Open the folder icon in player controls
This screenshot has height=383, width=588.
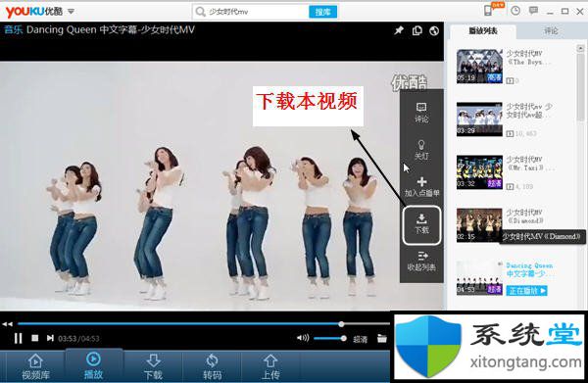(x=382, y=338)
